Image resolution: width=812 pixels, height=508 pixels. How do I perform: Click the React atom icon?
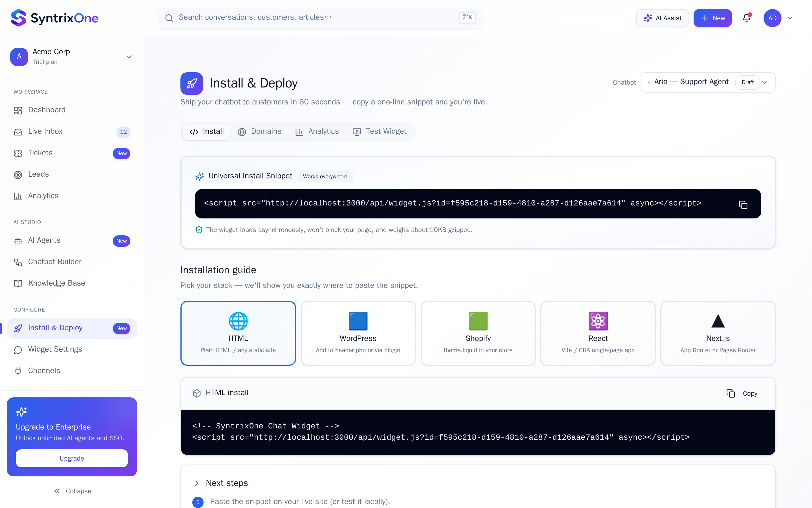pos(598,321)
